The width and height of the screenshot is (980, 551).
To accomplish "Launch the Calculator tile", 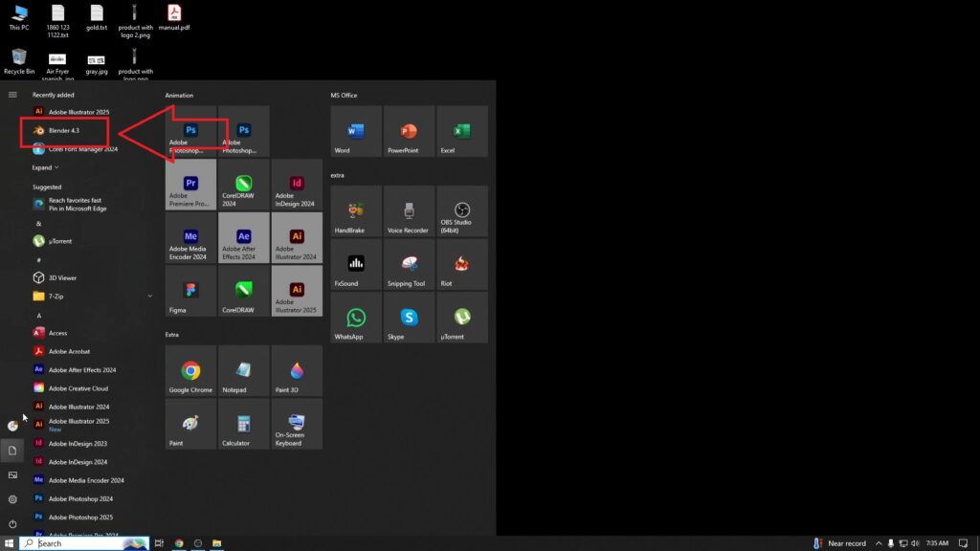I will click(x=244, y=424).
